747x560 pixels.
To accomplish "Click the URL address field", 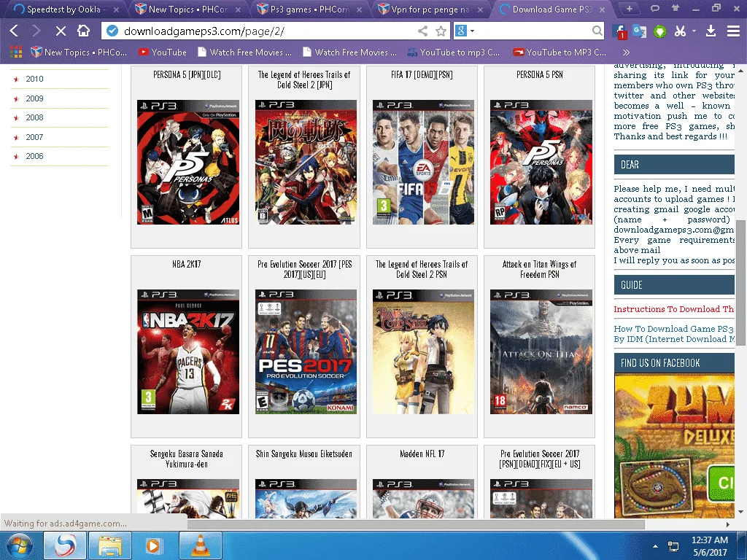I will (267, 31).
